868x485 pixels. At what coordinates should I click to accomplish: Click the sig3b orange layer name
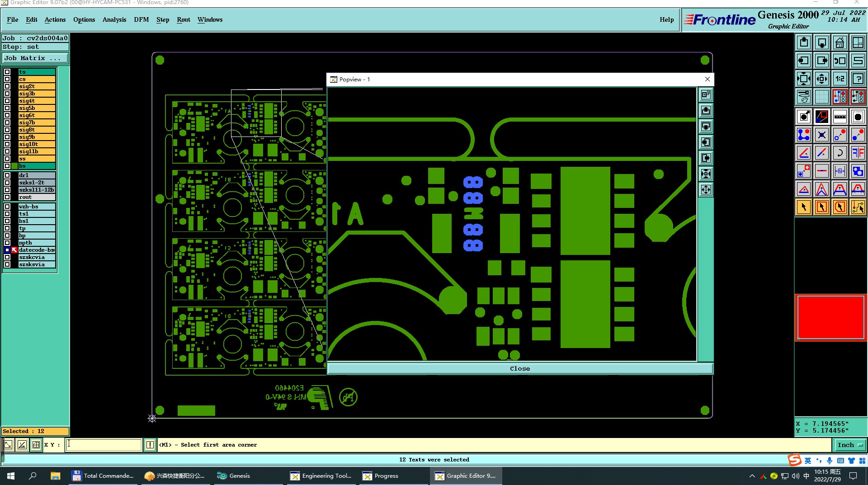[x=37, y=94]
